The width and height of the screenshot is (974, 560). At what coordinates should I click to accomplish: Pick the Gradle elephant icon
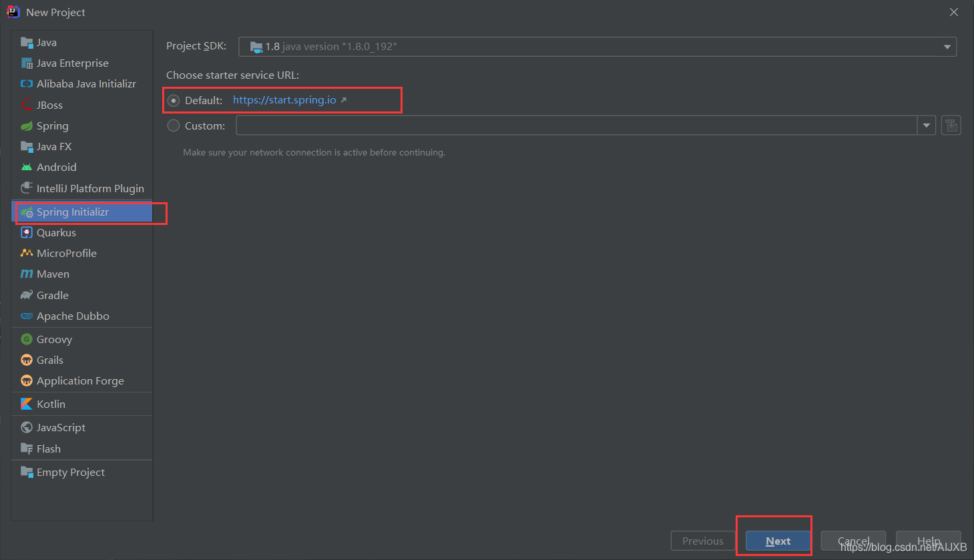pyautogui.click(x=27, y=295)
